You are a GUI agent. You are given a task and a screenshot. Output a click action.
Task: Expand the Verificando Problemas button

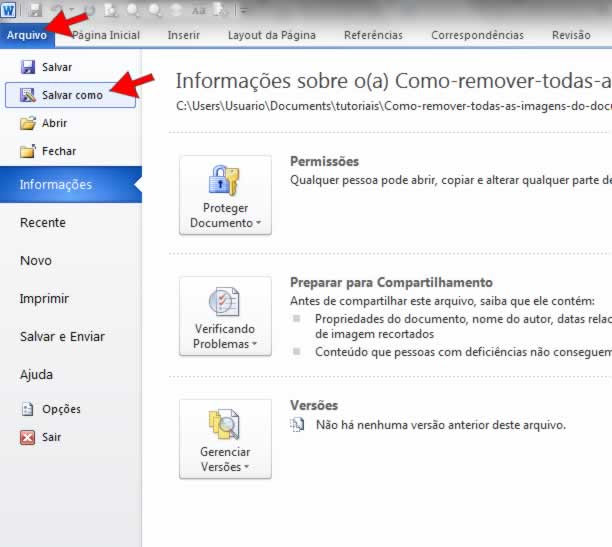(225, 316)
